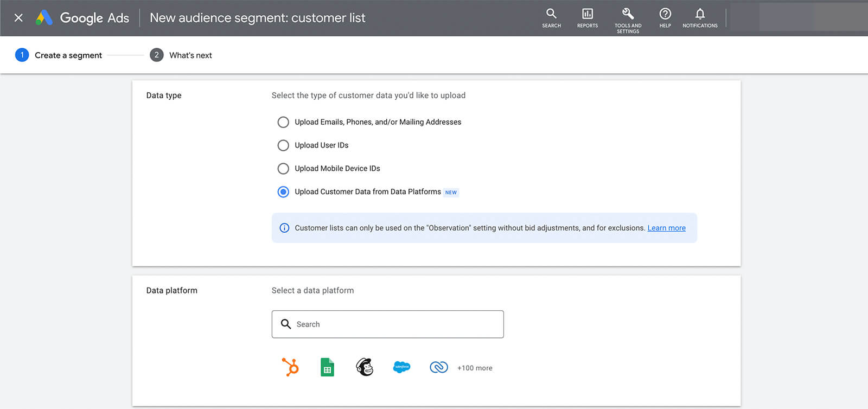Screen dimensions: 868x409
Task: Show the +100 more platforms
Action: (x=475, y=368)
